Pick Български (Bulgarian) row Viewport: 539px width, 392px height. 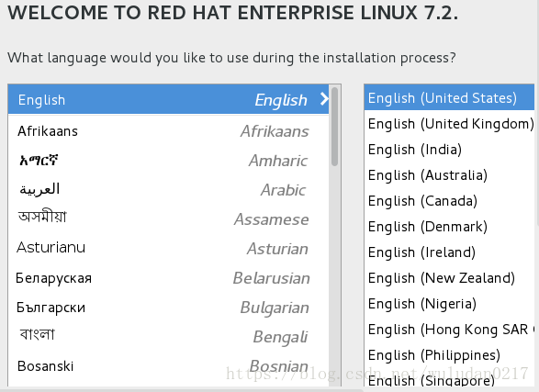pyautogui.click(x=168, y=308)
